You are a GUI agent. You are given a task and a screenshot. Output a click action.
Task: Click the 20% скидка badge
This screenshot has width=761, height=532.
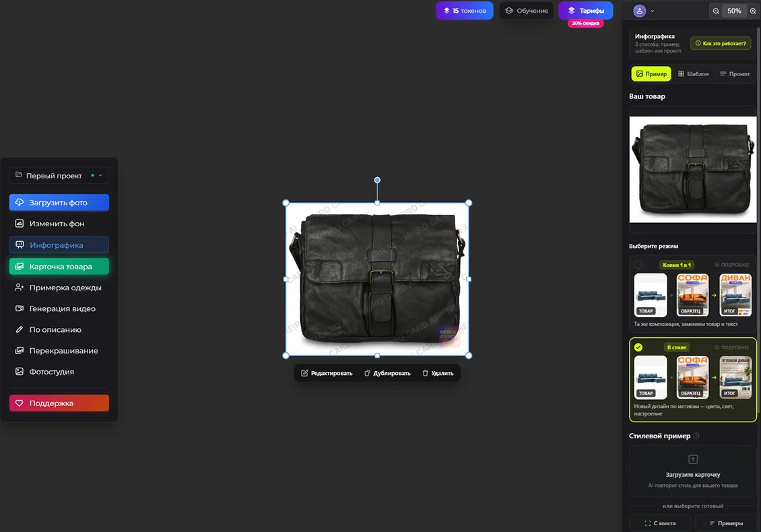(x=585, y=24)
